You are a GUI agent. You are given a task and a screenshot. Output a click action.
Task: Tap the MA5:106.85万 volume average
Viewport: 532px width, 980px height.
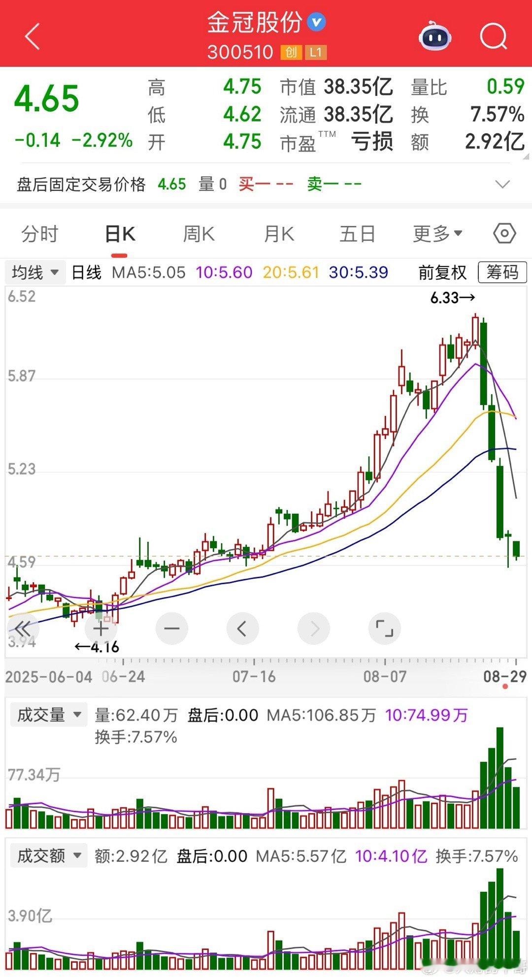pyautogui.click(x=321, y=715)
